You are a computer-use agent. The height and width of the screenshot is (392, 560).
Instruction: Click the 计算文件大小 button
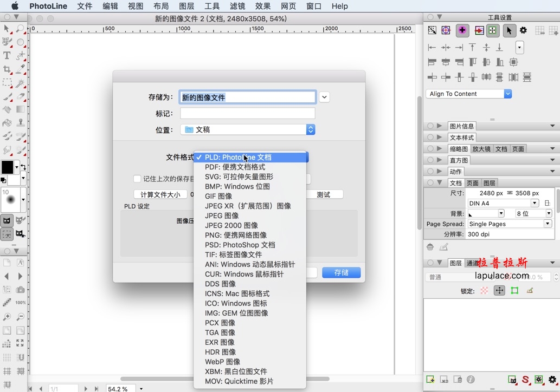click(x=160, y=194)
